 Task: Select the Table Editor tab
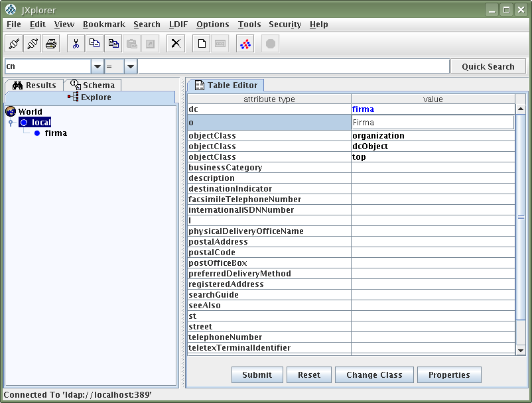coord(226,85)
